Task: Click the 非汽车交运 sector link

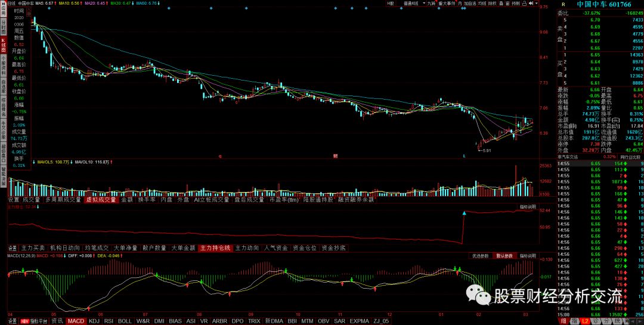Action: click(567, 157)
